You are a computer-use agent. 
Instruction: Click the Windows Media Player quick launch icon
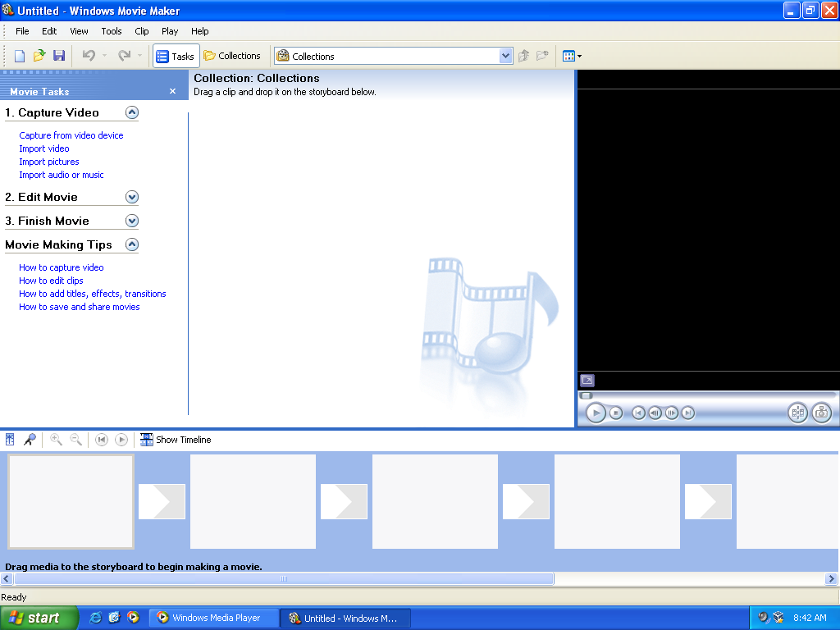[133, 618]
